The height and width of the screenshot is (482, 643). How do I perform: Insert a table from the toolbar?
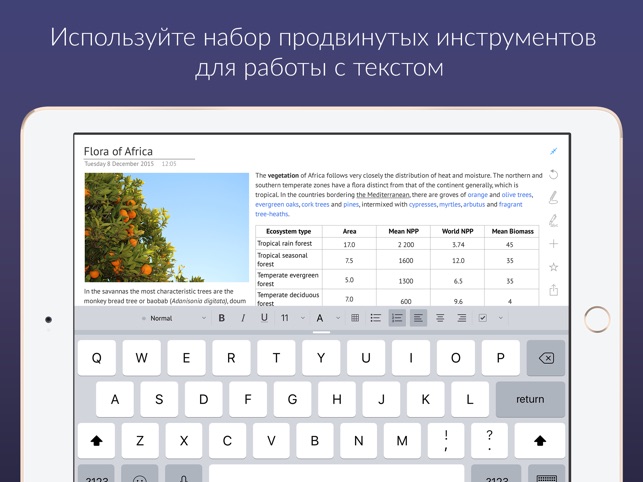click(x=355, y=318)
